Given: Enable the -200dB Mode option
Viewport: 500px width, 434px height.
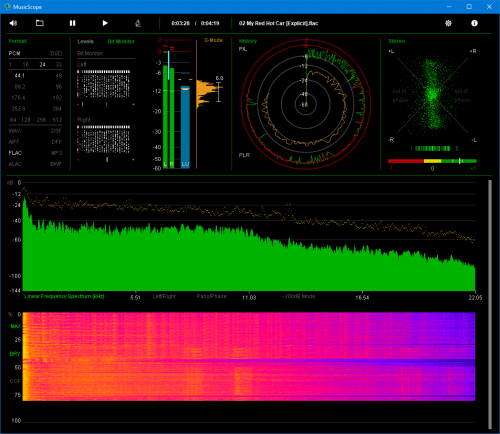Looking at the screenshot, I should [299, 296].
